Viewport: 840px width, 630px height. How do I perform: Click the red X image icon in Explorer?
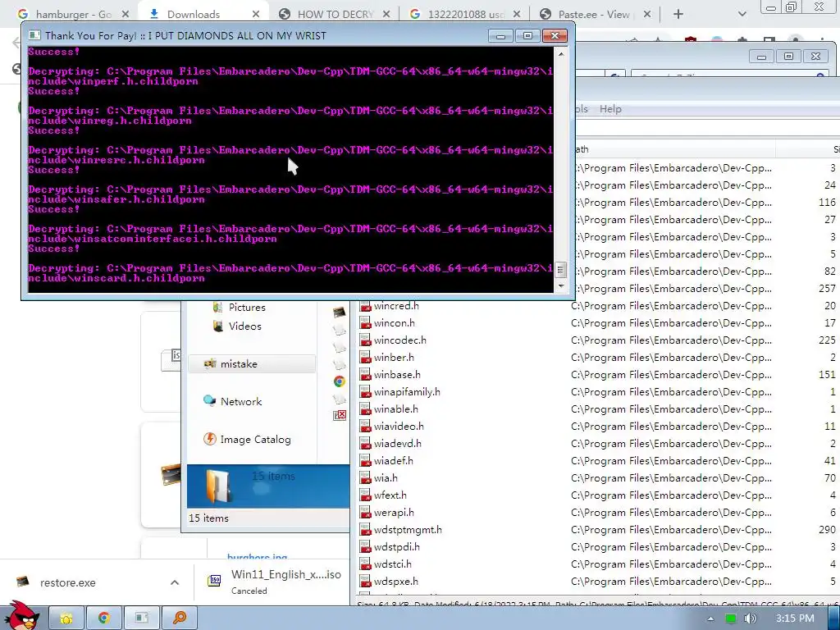click(339, 415)
